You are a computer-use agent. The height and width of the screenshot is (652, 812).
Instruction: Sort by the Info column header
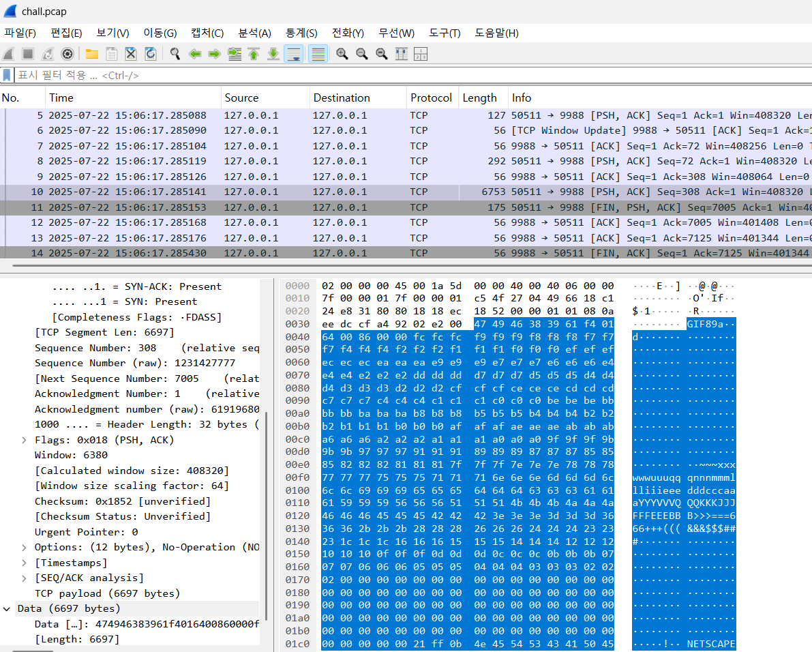tap(660, 98)
